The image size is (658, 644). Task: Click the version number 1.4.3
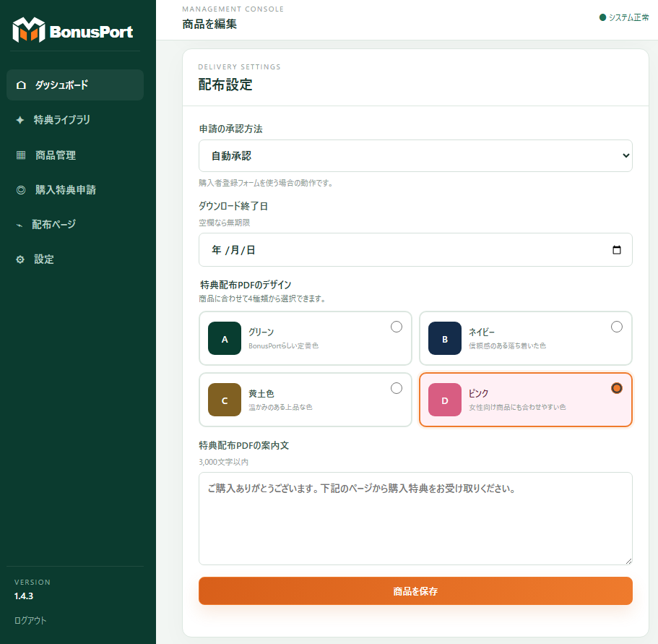click(x=24, y=596)
